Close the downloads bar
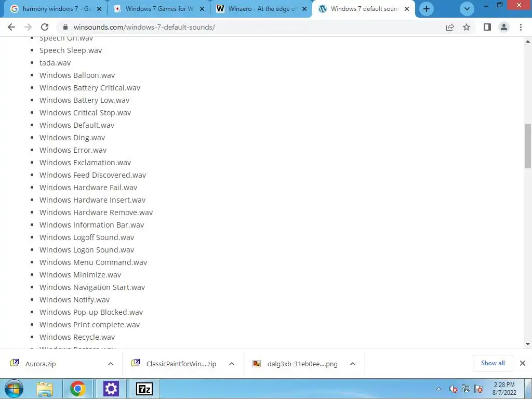The width and height of the screenshot is (532, 399). [x=523, y=363]
